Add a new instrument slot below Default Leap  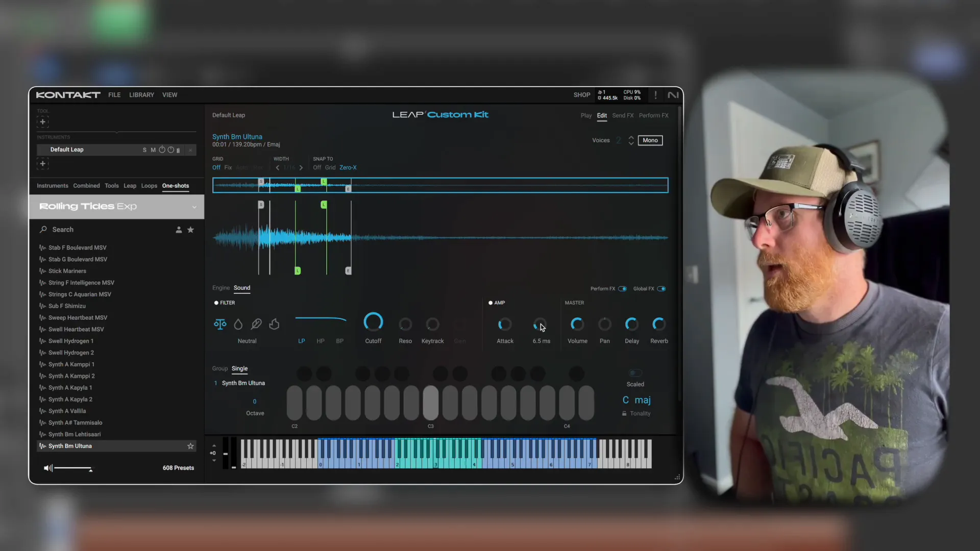[x=43, y=164]
